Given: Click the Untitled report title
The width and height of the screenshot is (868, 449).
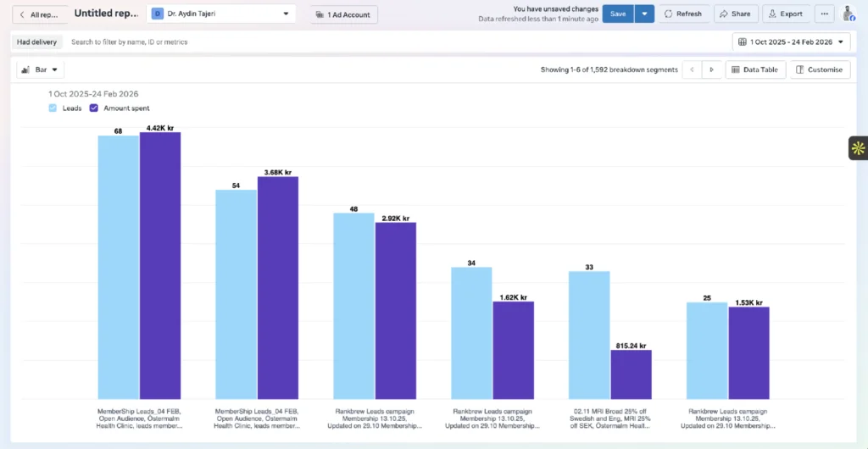Looking at the screenshot, I should coord(106,14).
